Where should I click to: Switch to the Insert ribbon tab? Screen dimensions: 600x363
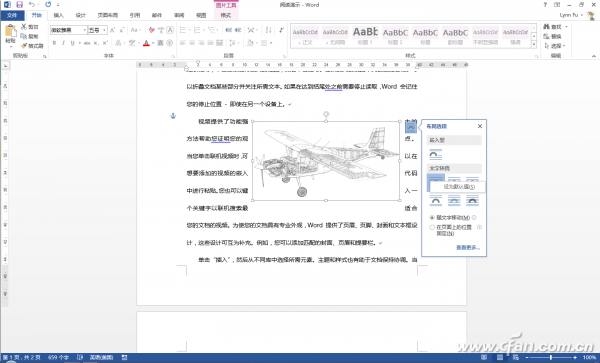point(59,15)
